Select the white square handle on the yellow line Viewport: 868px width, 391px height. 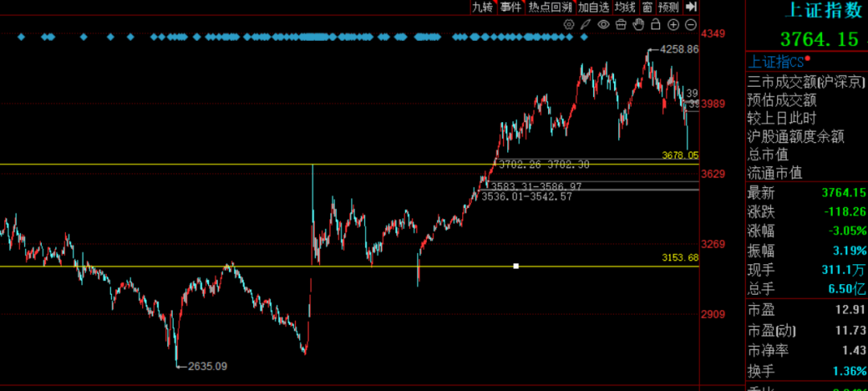pos(516,266)
